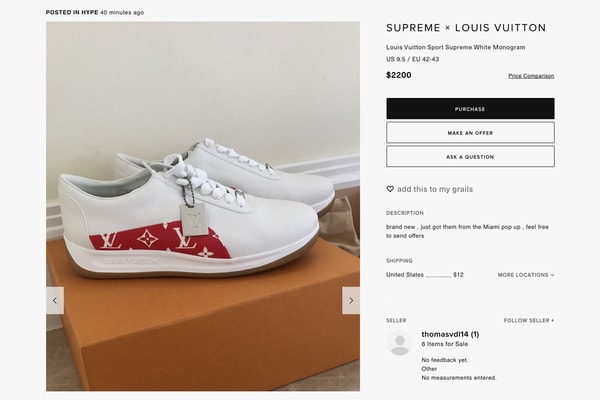Select the United States shipping row

click(424, 275)
